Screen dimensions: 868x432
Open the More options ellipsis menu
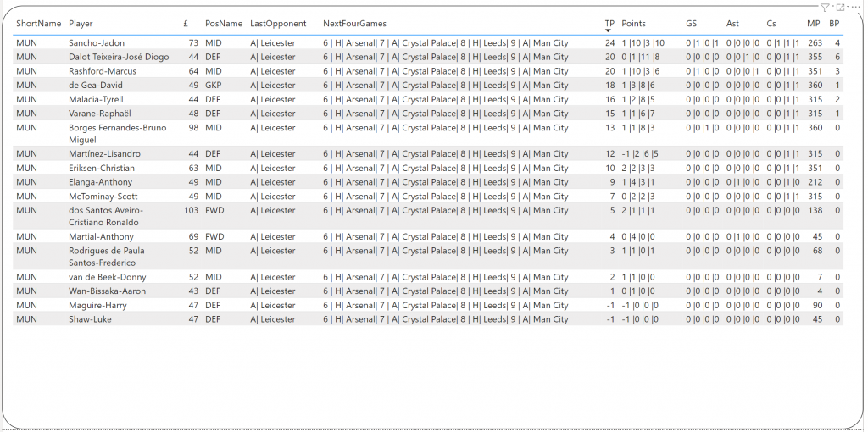pos(854,8)
